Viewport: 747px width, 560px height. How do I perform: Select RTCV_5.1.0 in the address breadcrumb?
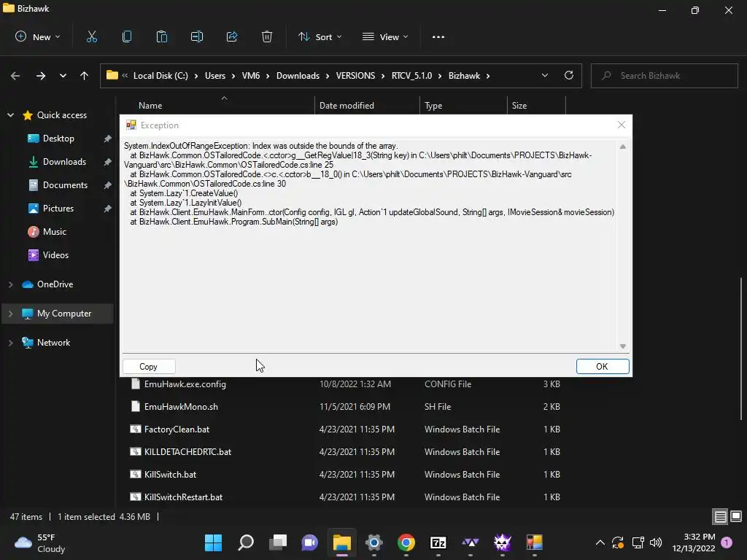(x=411, y=76)
